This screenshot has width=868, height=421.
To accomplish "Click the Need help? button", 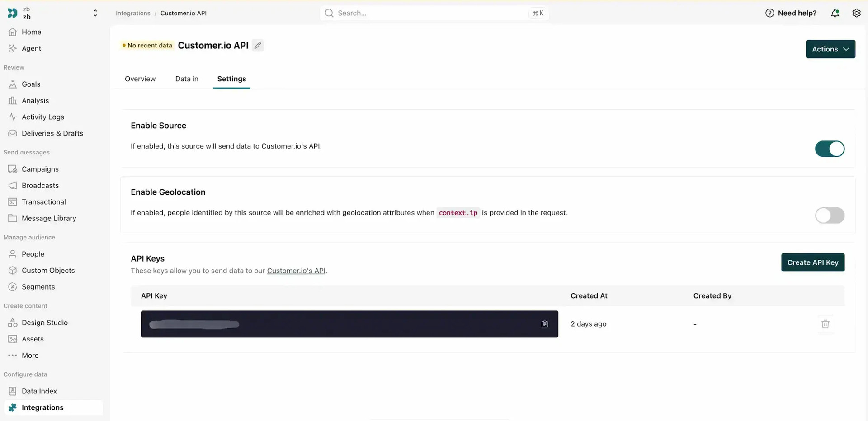I will [791, 13].
